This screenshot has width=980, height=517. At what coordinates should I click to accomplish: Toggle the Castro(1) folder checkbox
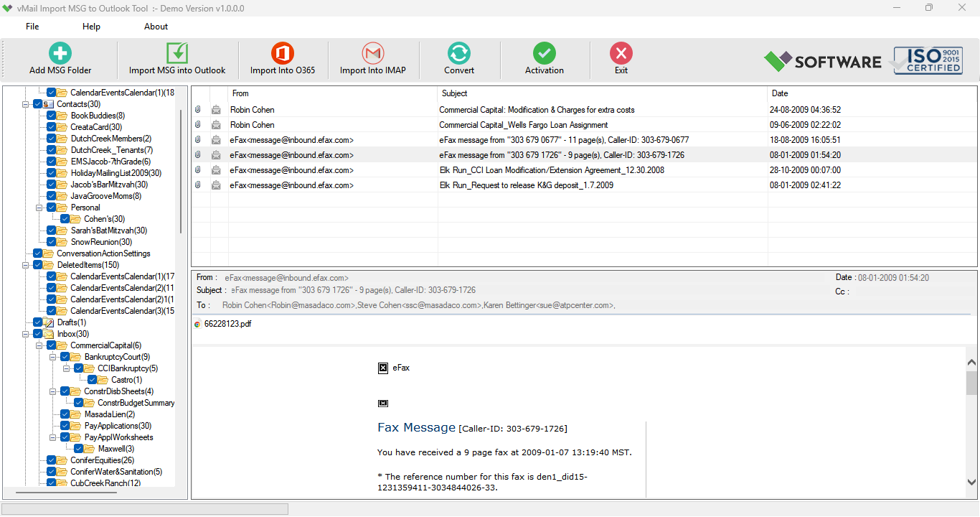pos(93,380)
